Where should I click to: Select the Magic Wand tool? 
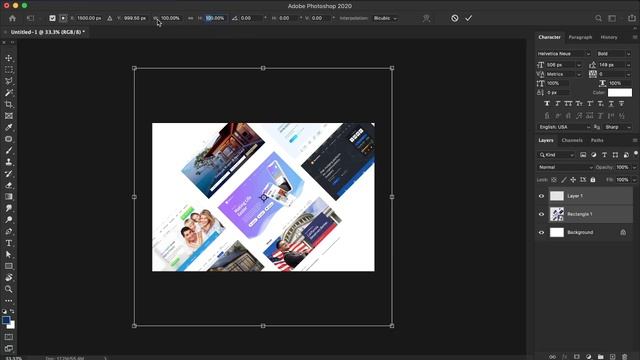pyautogui.click(x=9, y=93)
